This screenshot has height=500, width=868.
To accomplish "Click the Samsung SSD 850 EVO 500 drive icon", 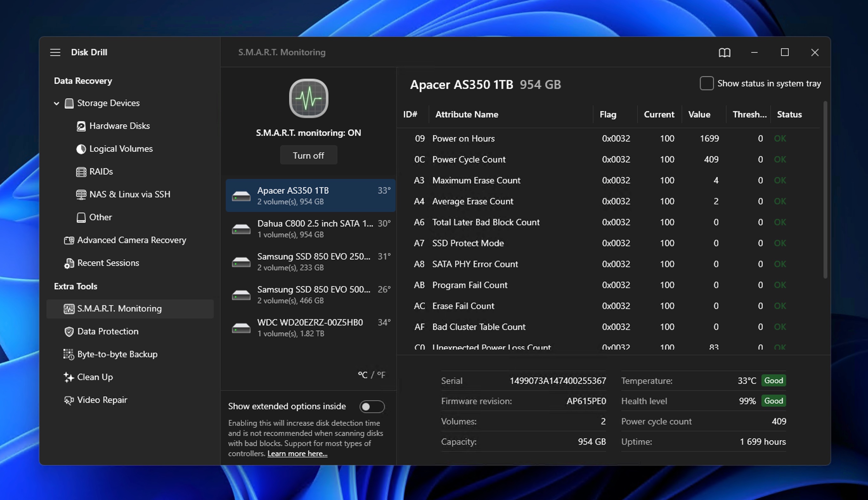I will point(241,295).
